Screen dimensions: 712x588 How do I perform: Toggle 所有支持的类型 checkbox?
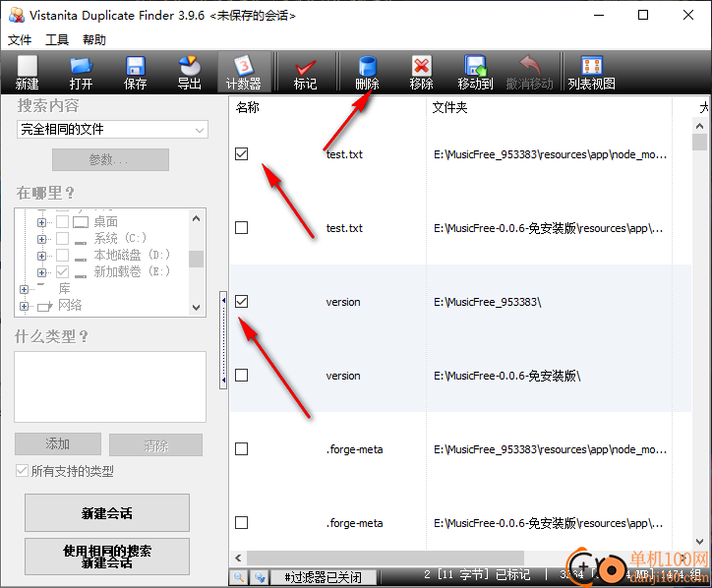point(22,470)
